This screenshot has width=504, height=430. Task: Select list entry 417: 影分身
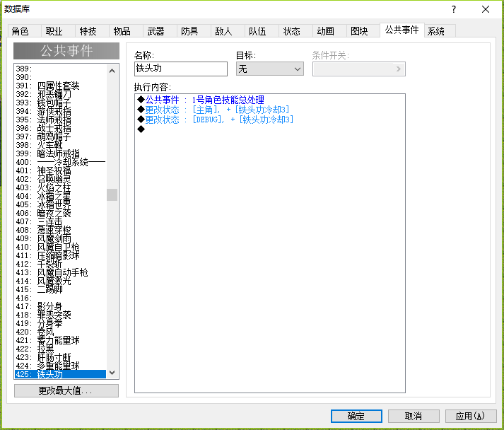click(x=60, y=306)
